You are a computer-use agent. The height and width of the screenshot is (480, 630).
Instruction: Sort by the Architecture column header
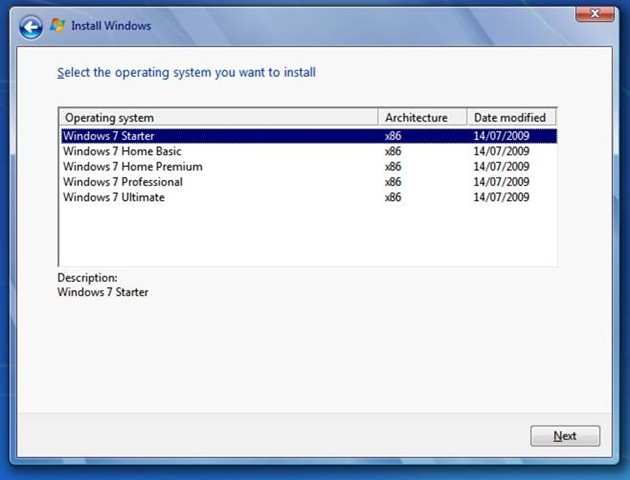[x=423, y=117]
